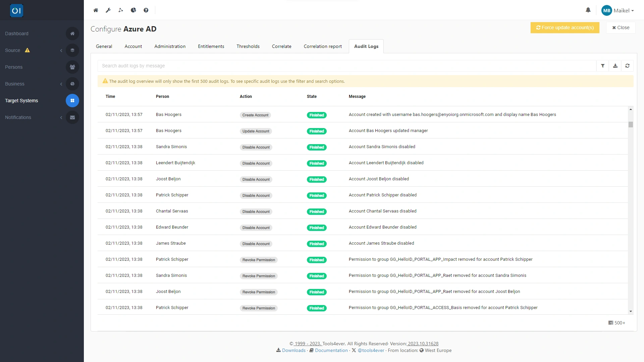Image resolution: width=644 pixels, height=362 pixels.
Task: Click the pie chart icon in top toolbar
Action: click(x=133, y=10)
